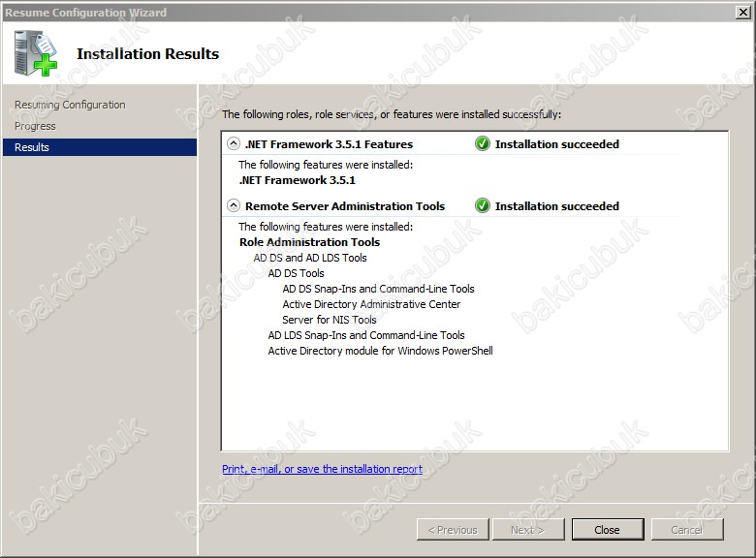Open Print, e-mail, or save the installation report
This screenshot has width=756, height=558.
point(322,469)
